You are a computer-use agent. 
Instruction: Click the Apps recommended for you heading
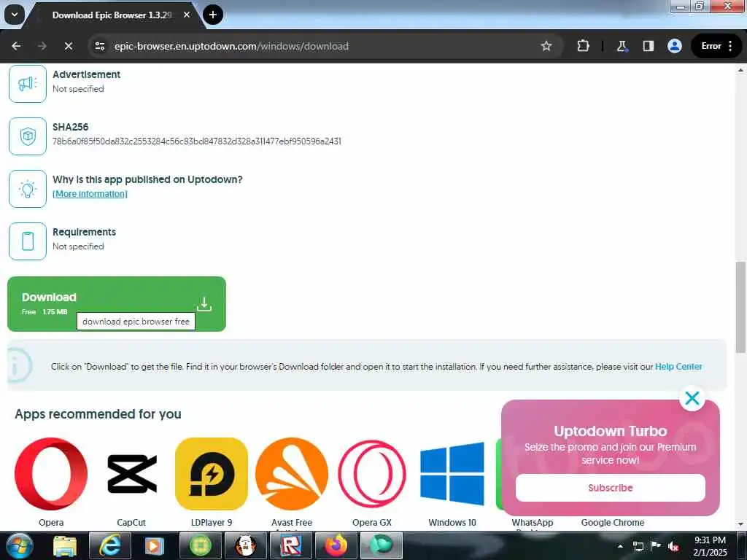coord(98,414)
